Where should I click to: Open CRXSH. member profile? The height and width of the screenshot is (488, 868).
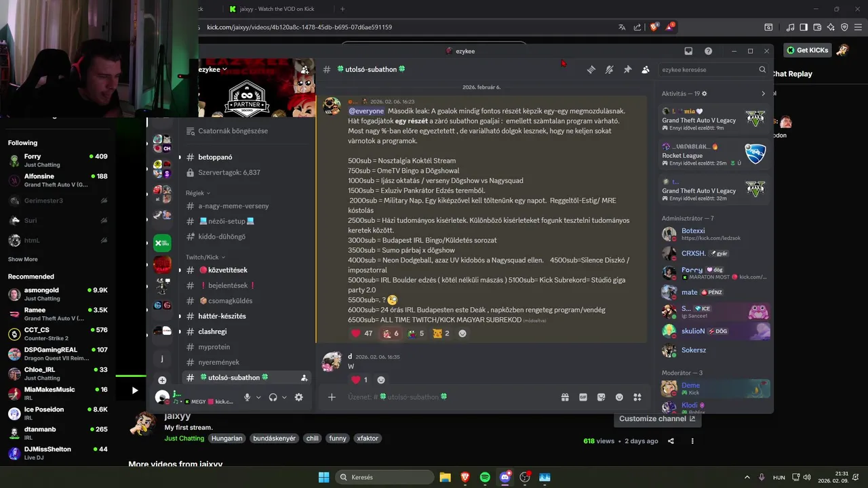[715, 253]
